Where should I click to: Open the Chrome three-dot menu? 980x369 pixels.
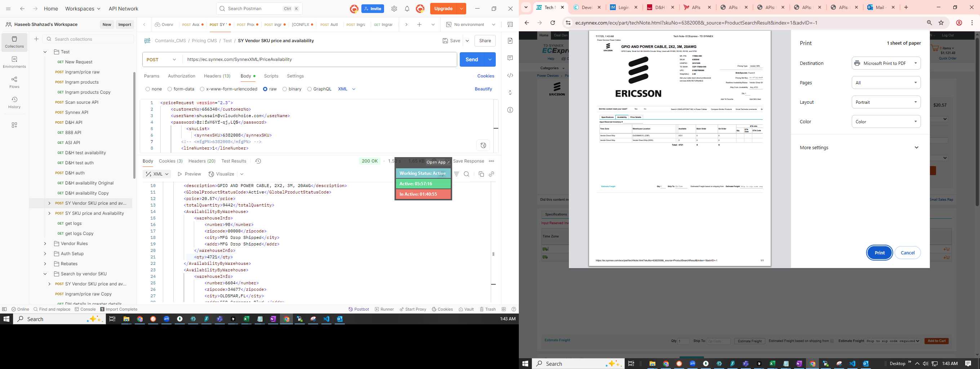[972, 23]
